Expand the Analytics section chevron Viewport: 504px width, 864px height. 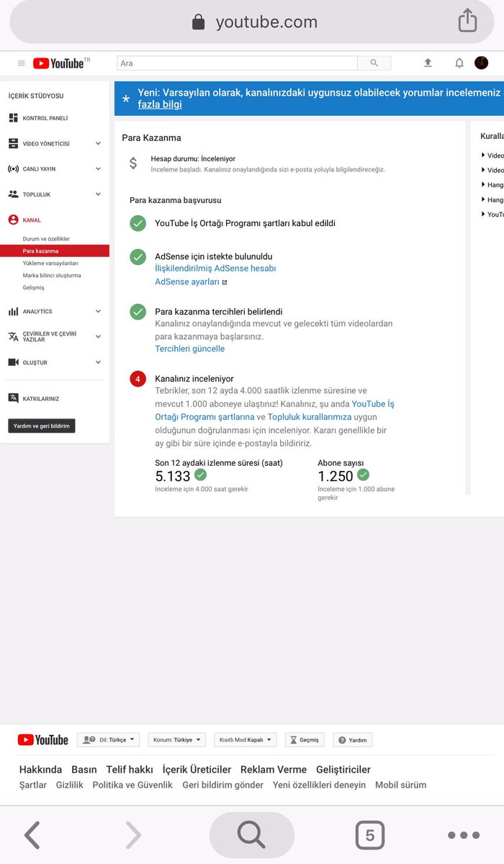pyautogui.click(x=98, y=312)
